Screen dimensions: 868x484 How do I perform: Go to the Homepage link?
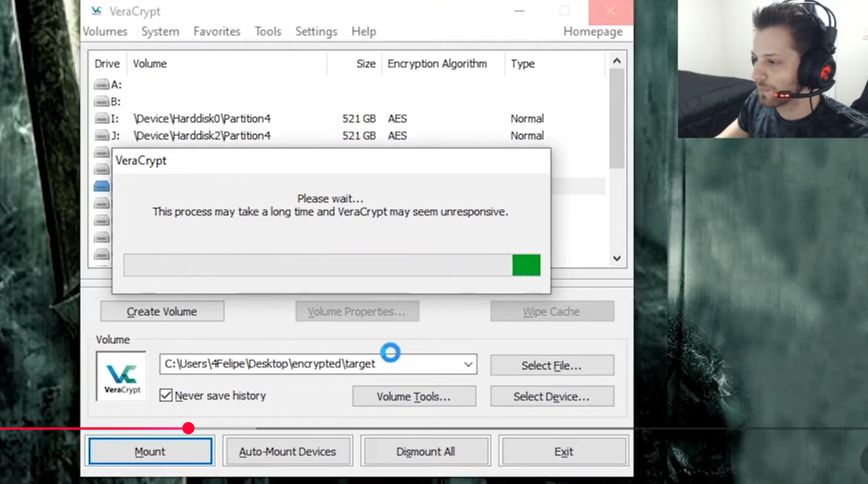593,32
